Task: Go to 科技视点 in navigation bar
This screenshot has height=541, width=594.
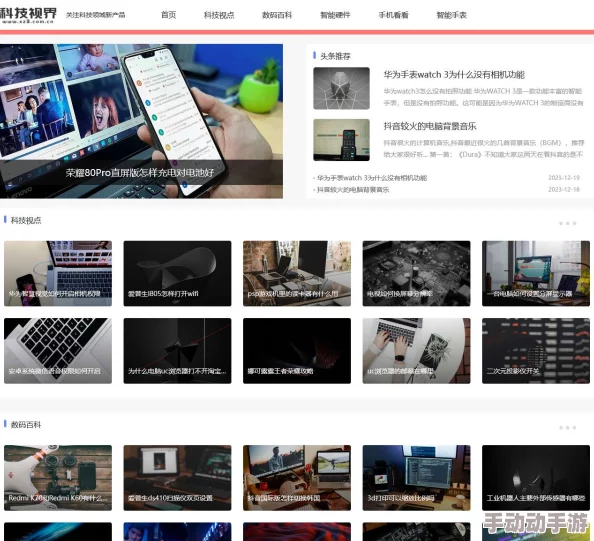Action: [x=219, y=15]
